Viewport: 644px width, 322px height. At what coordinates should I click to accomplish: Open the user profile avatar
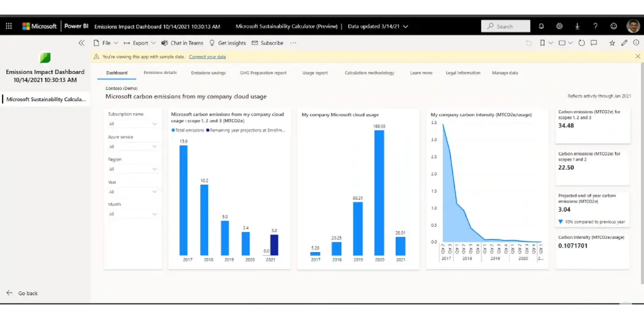633,26
